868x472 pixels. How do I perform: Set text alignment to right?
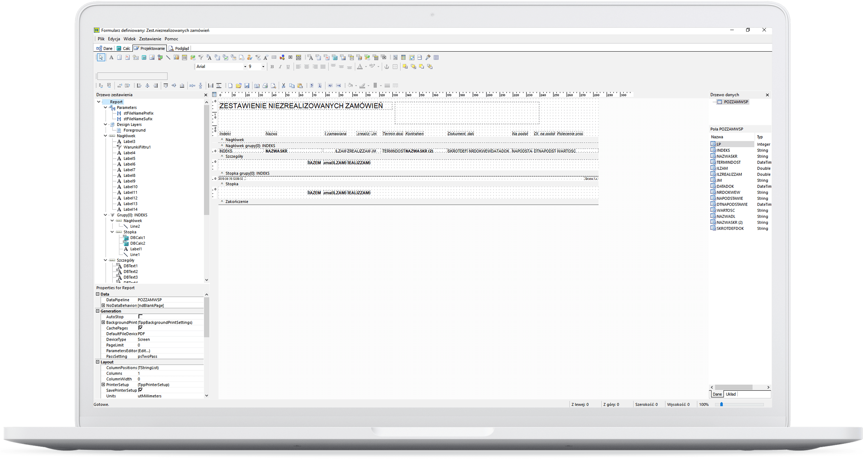coord(315,67)
